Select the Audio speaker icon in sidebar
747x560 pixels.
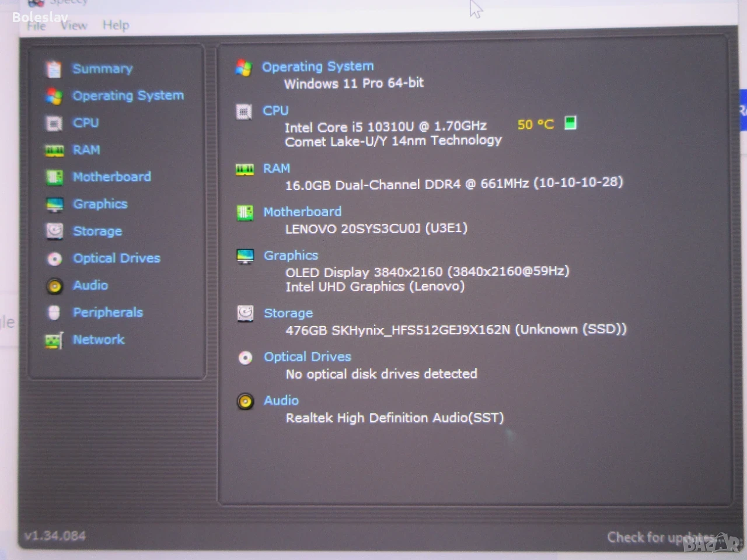pyautogui.click(x=54, y=286)
